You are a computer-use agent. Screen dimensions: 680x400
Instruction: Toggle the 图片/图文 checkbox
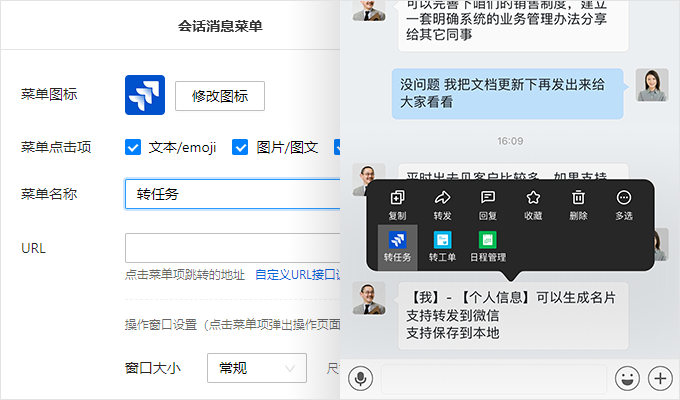coord(240,147)
